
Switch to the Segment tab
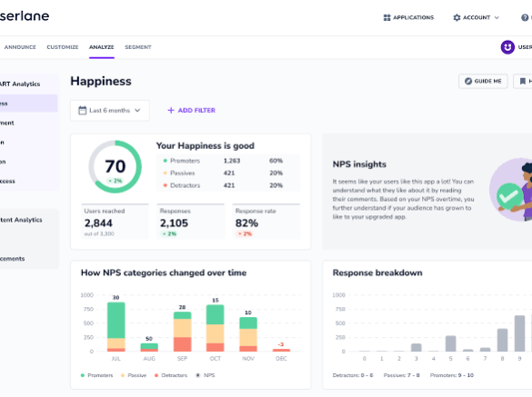coord(138,47)
